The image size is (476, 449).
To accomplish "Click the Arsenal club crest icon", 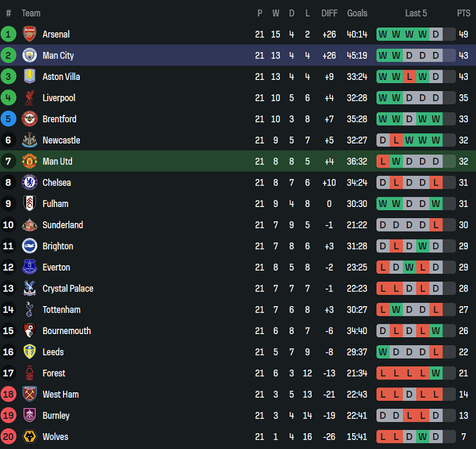I will click(x=29, y=34).
